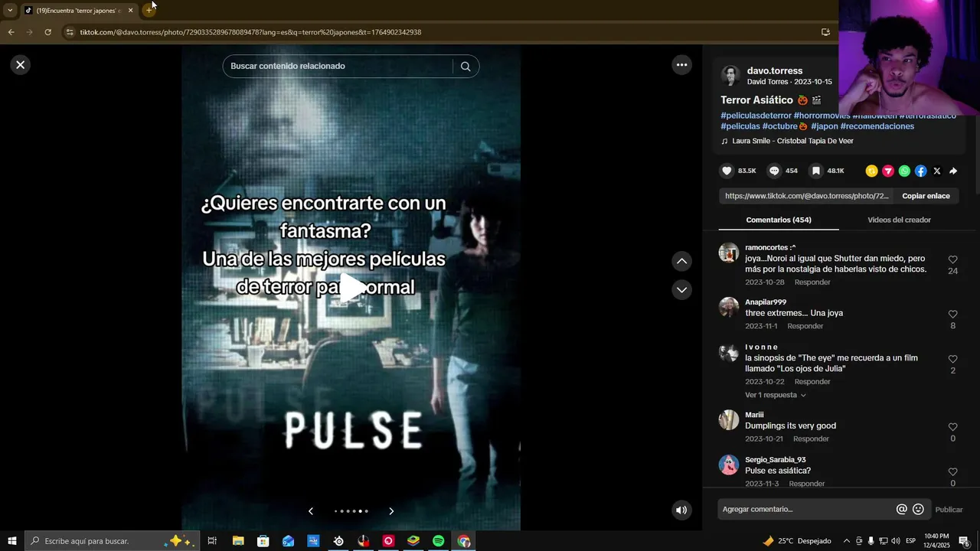Reply to Anapilar999 comment
Image resolution: width=980 pixels, height=551 pixels.
[805, 326]
